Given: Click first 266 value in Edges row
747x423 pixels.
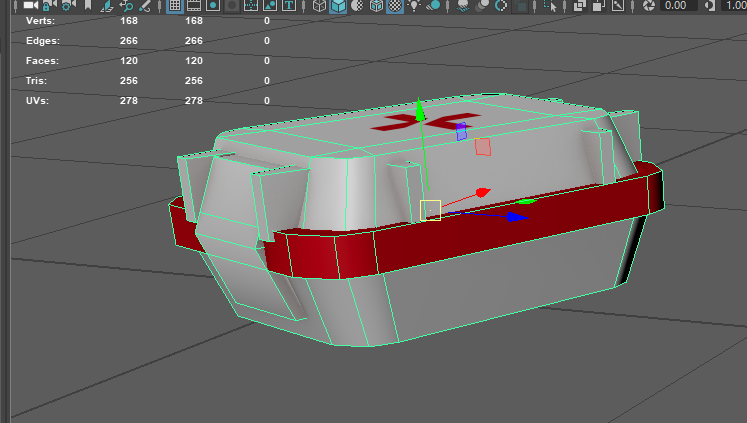Looking at the screenshot, I should pyautogui.click(x=129, y=41).
